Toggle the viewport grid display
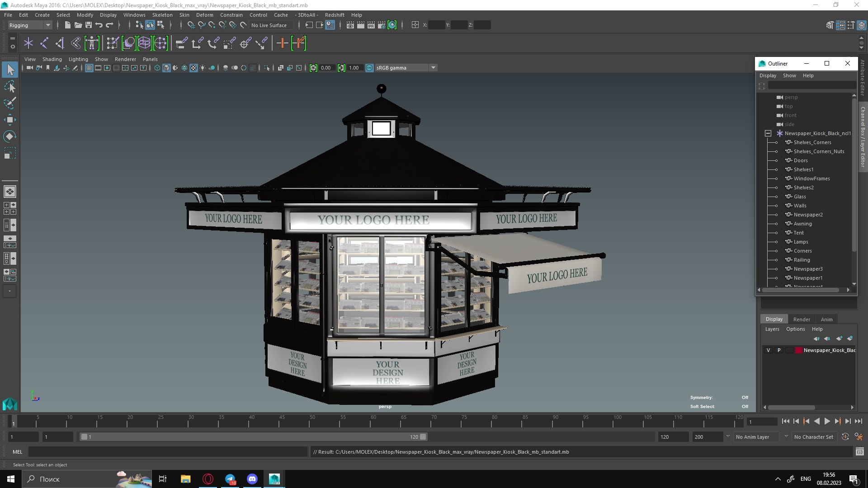Screen dimensions: 868x488 point(89,68)
